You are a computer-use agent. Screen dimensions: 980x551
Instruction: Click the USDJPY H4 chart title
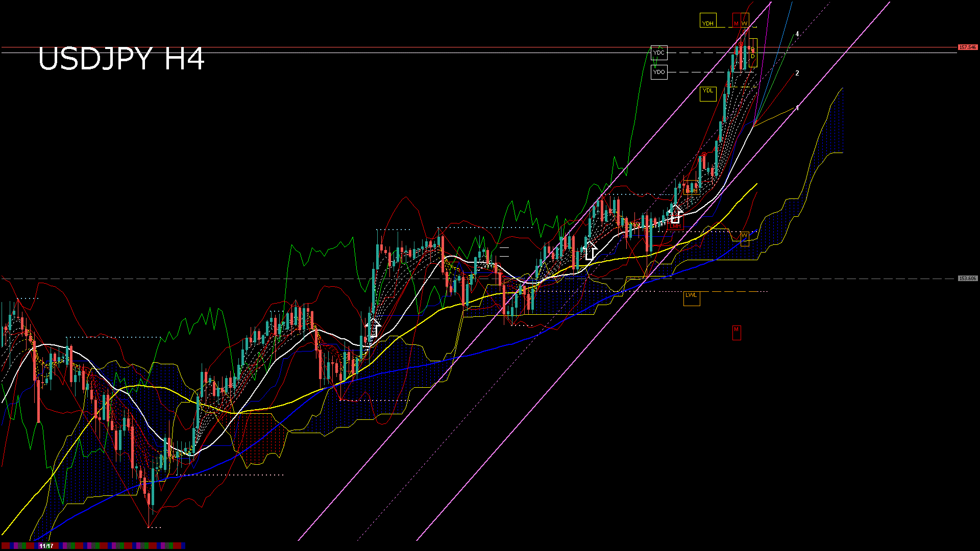(121, 59)
